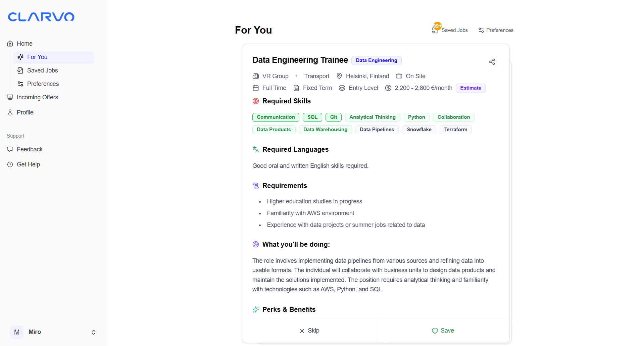This screenshot has width=644, height=346.
Task: Expand the Miro account switcher chevron
Action: (93, 332)
